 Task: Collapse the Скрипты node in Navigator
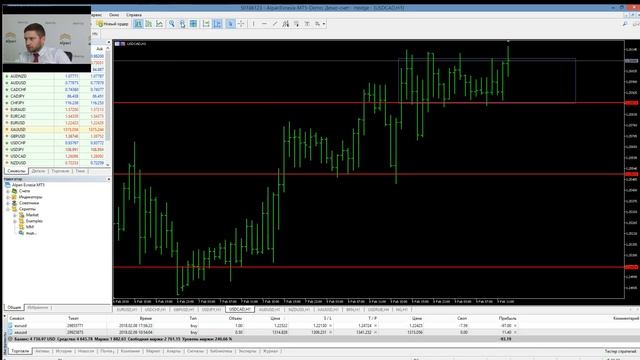click(x=8, y=209)
